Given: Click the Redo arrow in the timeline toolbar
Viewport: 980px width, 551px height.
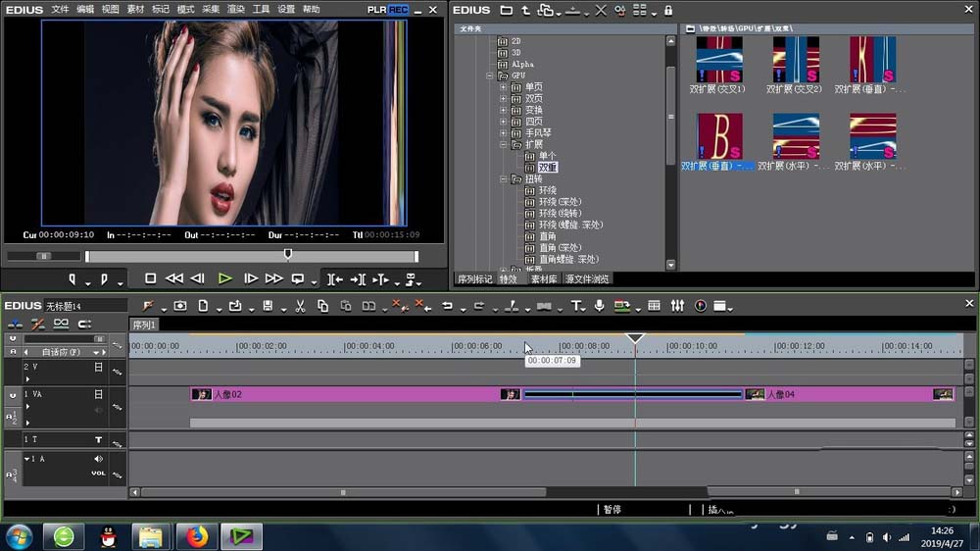Looking at the screenshot, I should coord(479,306).
